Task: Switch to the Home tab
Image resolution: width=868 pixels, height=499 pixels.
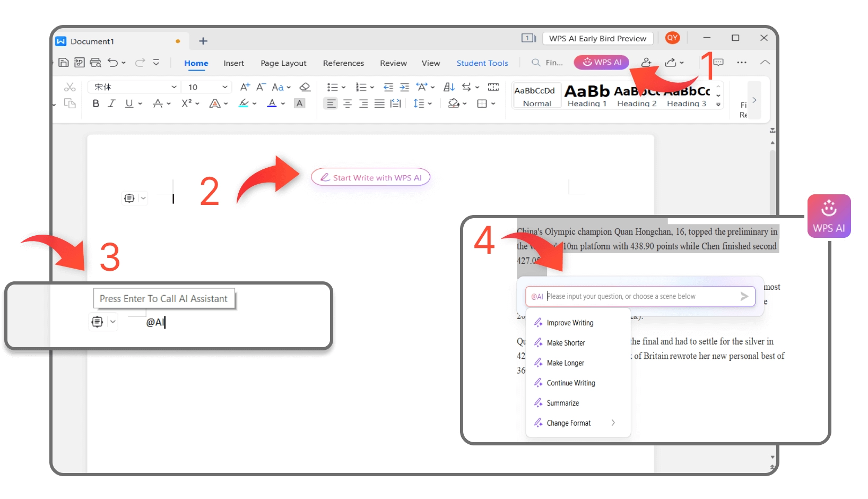Action: (x=196, y=63)
